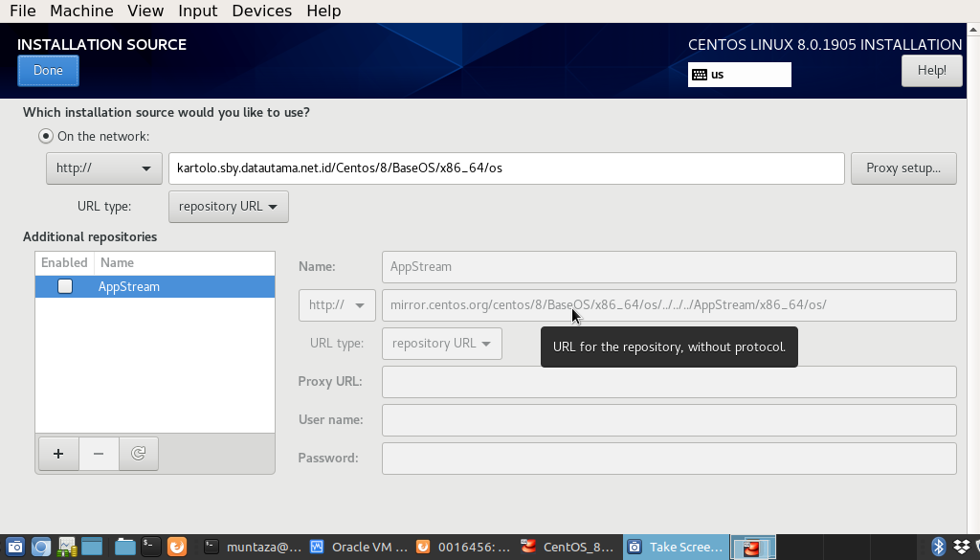Image resolution: width=980 pixels, height=560 pixels.
Task: Open the http:// protocol dropdown
Action: [x=103, y=168]
